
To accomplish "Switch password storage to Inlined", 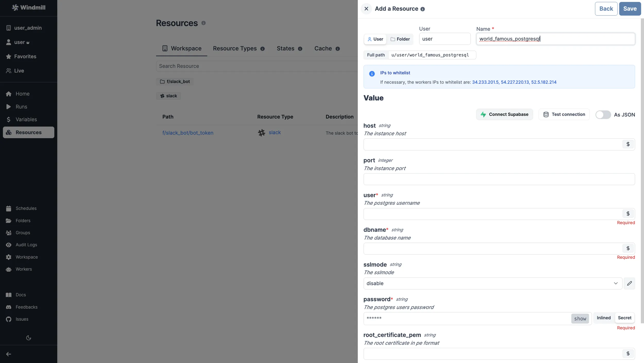I will coord(604,318).
